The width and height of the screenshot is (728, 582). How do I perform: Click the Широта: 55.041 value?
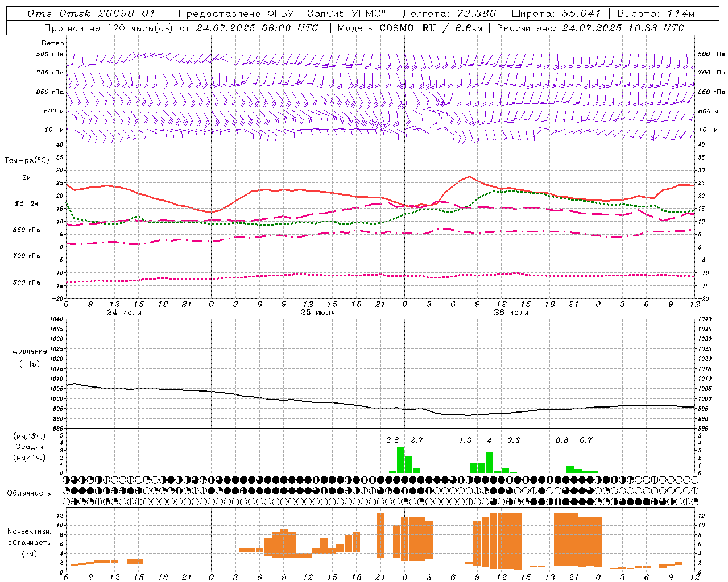[x=556, y=14]
